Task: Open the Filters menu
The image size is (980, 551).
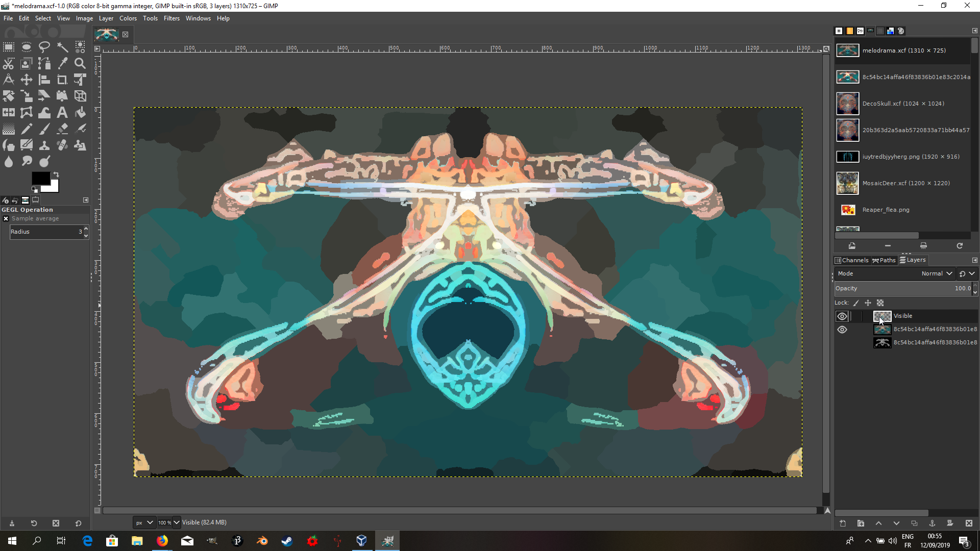Action: tap(171, 18)
